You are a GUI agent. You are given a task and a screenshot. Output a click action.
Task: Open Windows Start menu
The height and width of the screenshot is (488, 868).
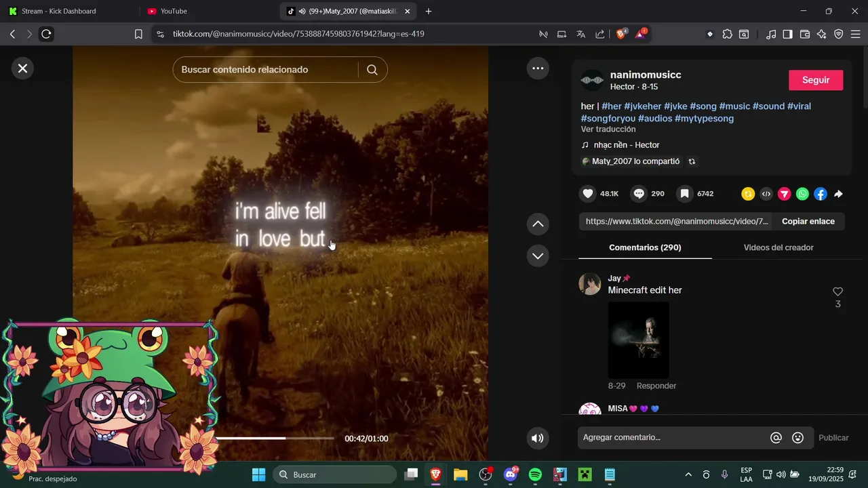click(x=259, y=474)
